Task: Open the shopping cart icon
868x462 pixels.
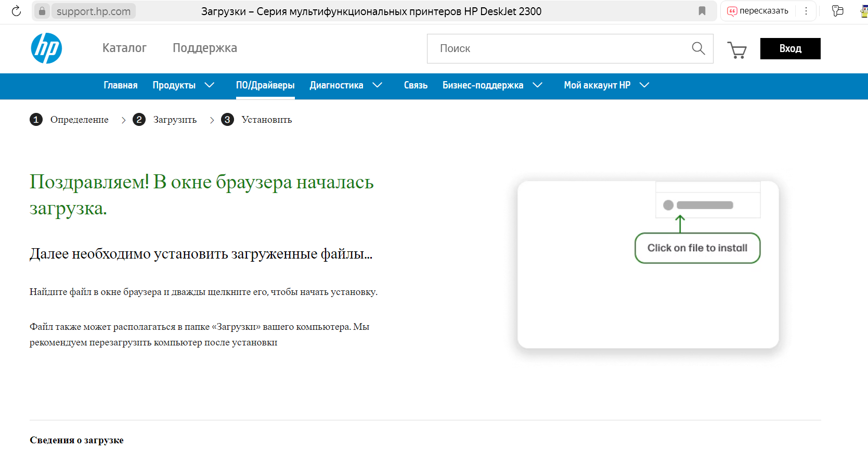Action: pyautogui.click(x=737, y=50)
